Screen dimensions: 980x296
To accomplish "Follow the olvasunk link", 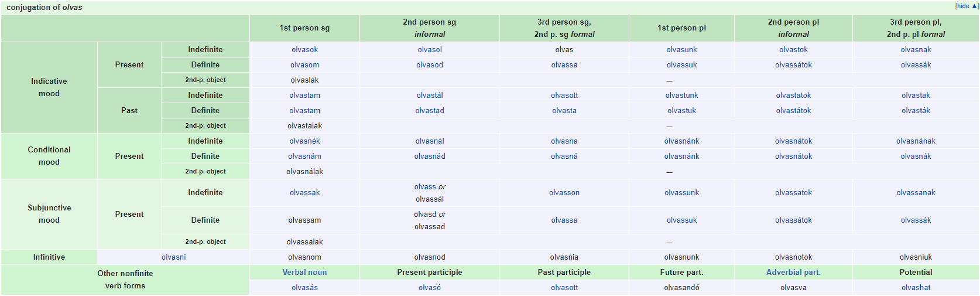I will [x=681, y=50].
